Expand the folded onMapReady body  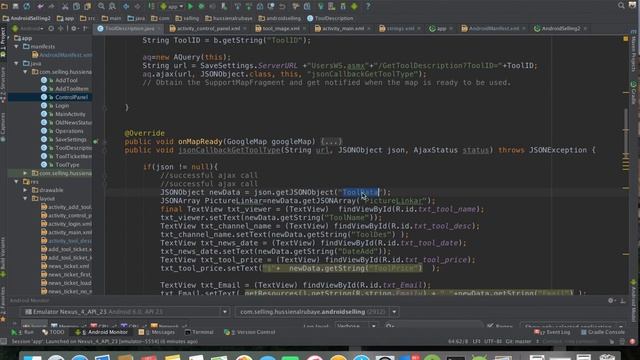click(331, 142)
